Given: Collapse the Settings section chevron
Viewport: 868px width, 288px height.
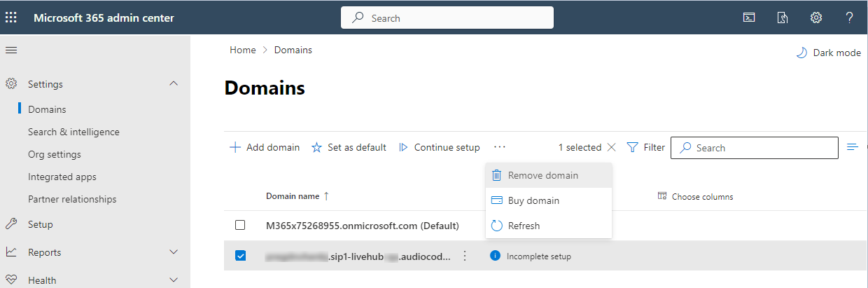Looking at the screenshot, I should 174,84.
